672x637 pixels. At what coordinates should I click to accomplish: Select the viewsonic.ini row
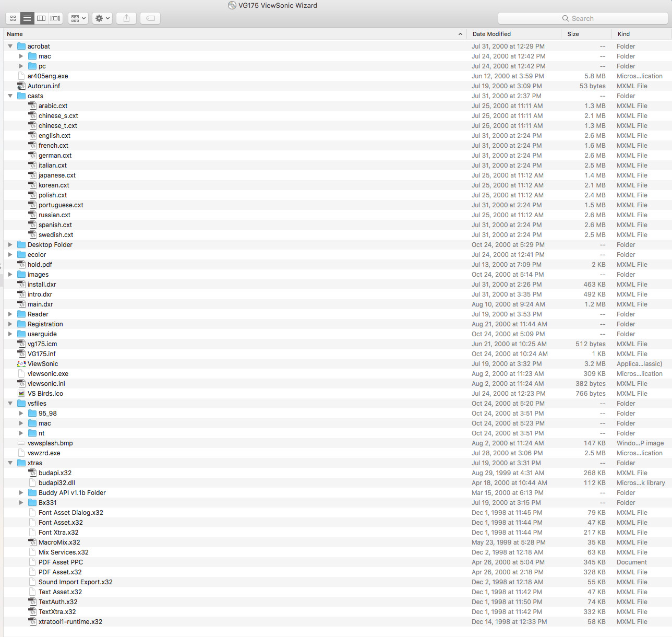pos(338,384)
